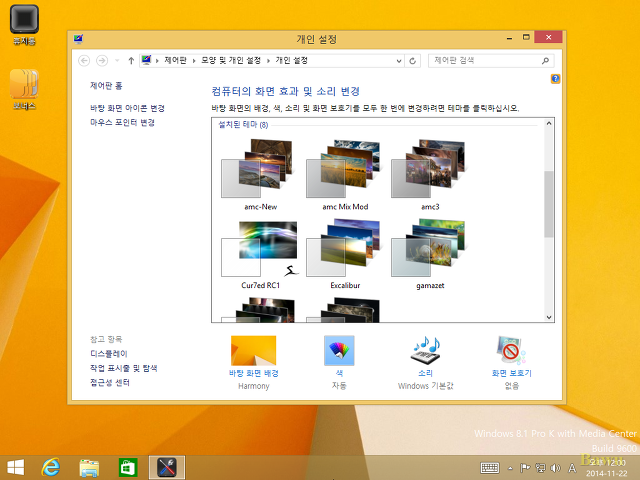The image size is (640, 480).
Task: Select the gamazet theme
Action: [x=430, y=253]
